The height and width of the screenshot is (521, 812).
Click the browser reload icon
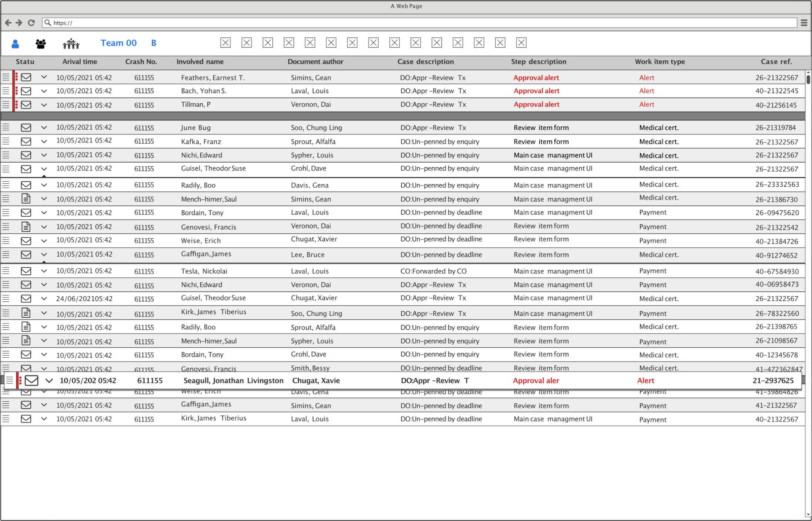tap(31, 23)
